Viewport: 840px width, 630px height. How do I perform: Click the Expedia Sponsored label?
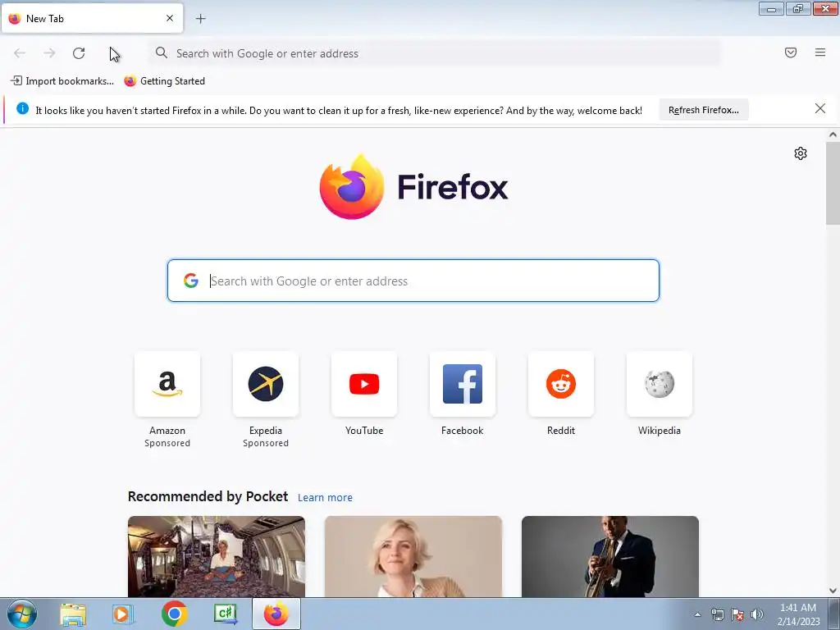(266, 443)
